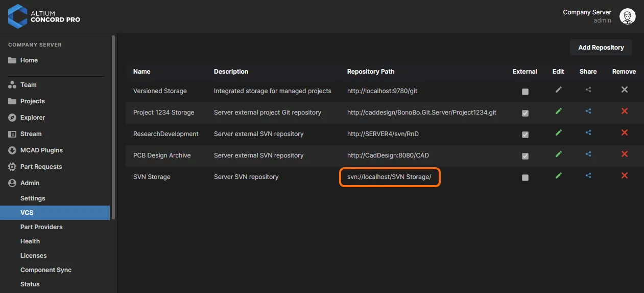Screen dimensions: 644x293
Task: Open the Part Providers admin page
Action: 41,227
